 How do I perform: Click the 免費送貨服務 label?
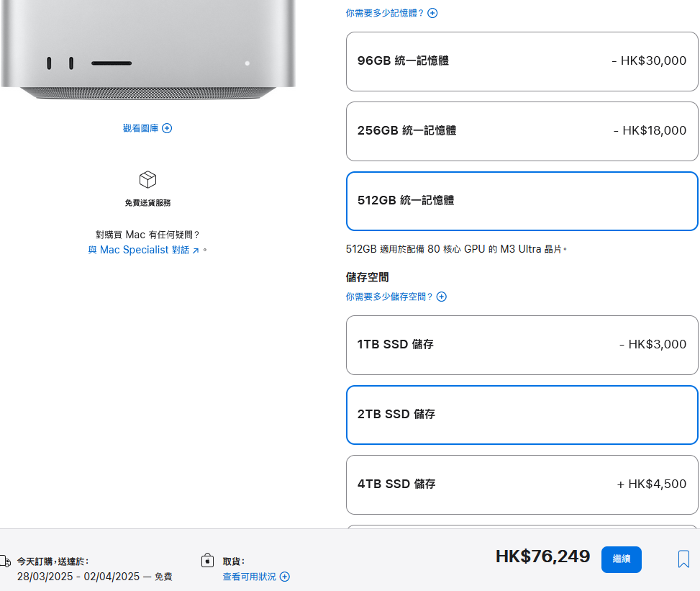click(x=147, y=203)
